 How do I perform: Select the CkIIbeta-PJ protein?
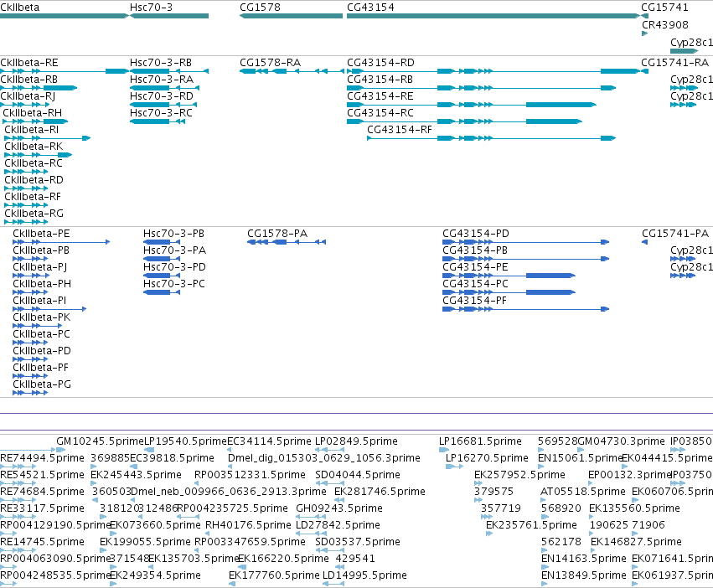(x=30, y=276)
